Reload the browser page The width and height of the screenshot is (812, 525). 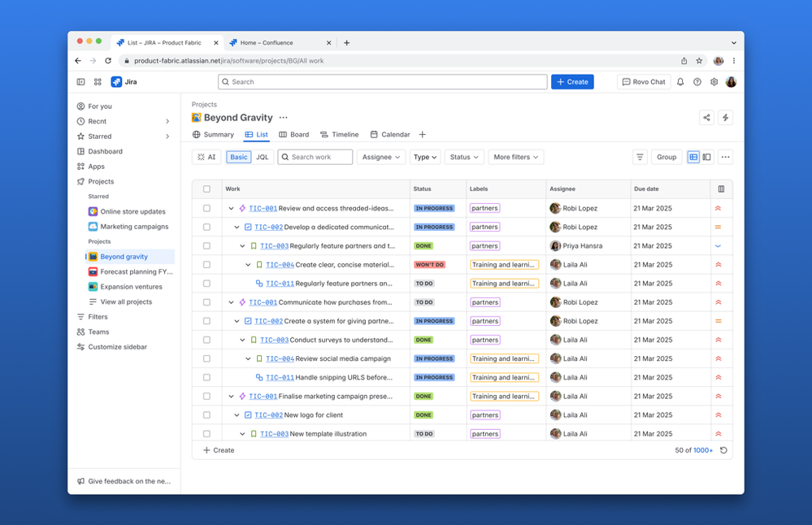[x=108, y=61]
